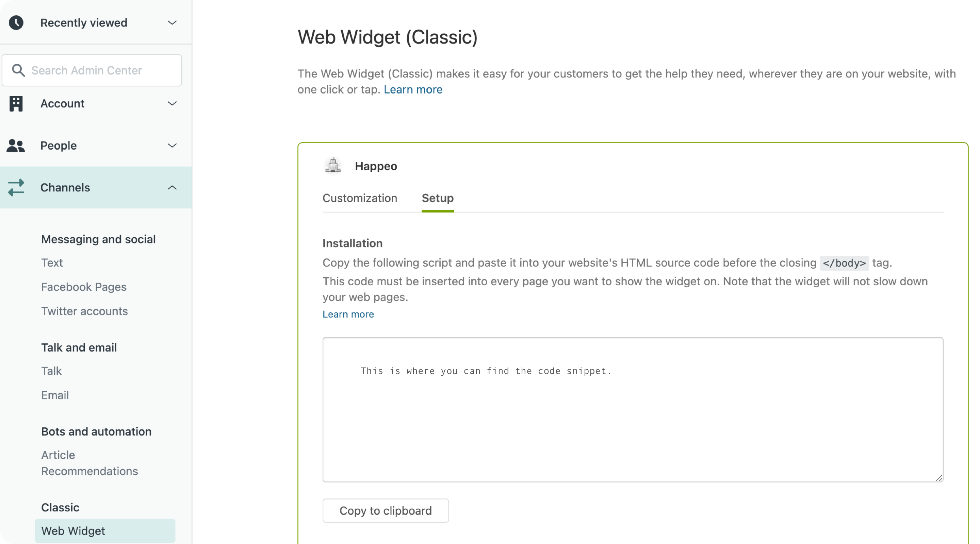Click inside the code snippet text area

[632, 411]
